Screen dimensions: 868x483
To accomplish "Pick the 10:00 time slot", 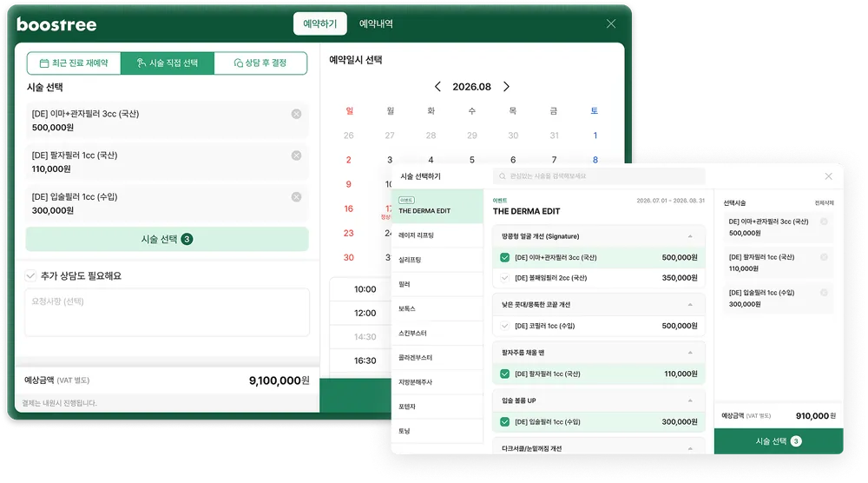I will [x=365, y=289].
